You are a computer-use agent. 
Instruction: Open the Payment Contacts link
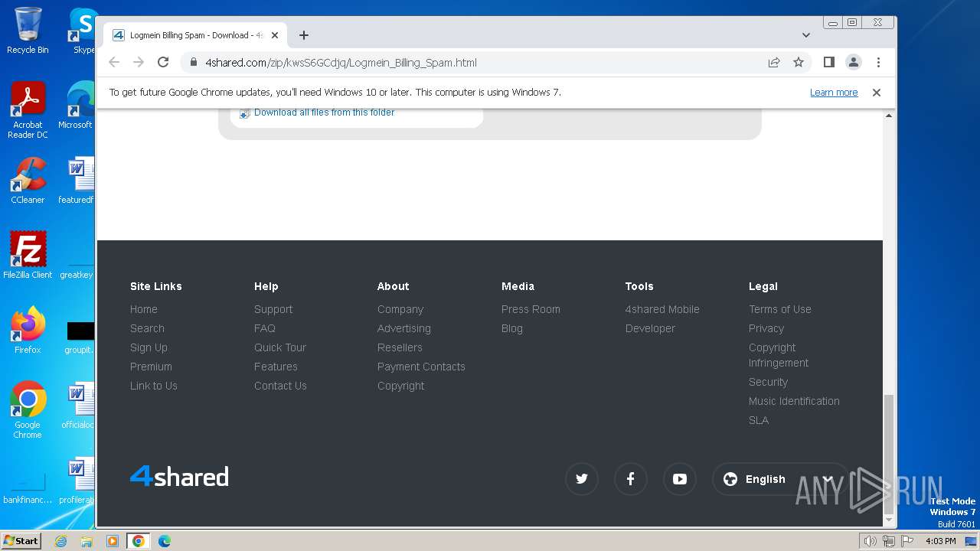[421, 367]
